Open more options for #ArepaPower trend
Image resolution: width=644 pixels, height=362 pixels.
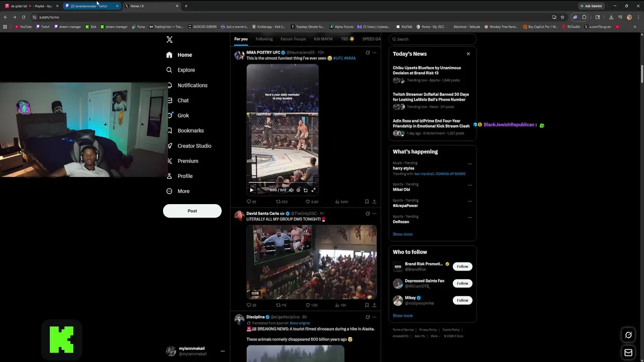click(470, 201)
